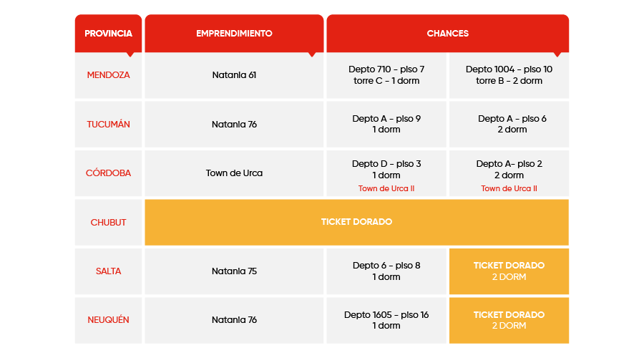The width and height of the screenshot is (644, 358).
Task: Click the Natania 75 project cell
Action: 234,271
